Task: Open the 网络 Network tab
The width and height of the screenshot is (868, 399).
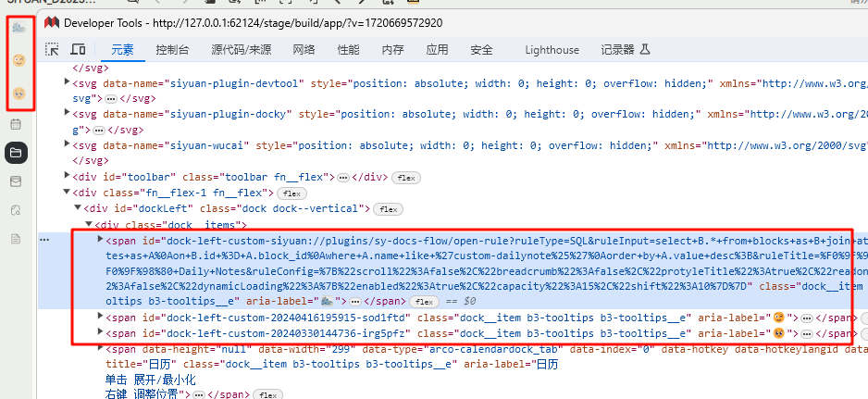Action: 304,50
